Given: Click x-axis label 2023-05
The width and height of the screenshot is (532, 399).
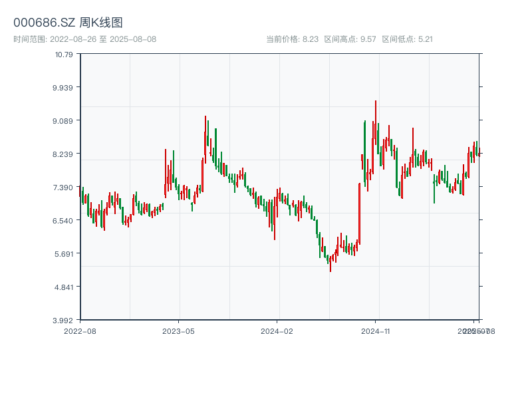Looking at the screenshot, I should 178,331.
